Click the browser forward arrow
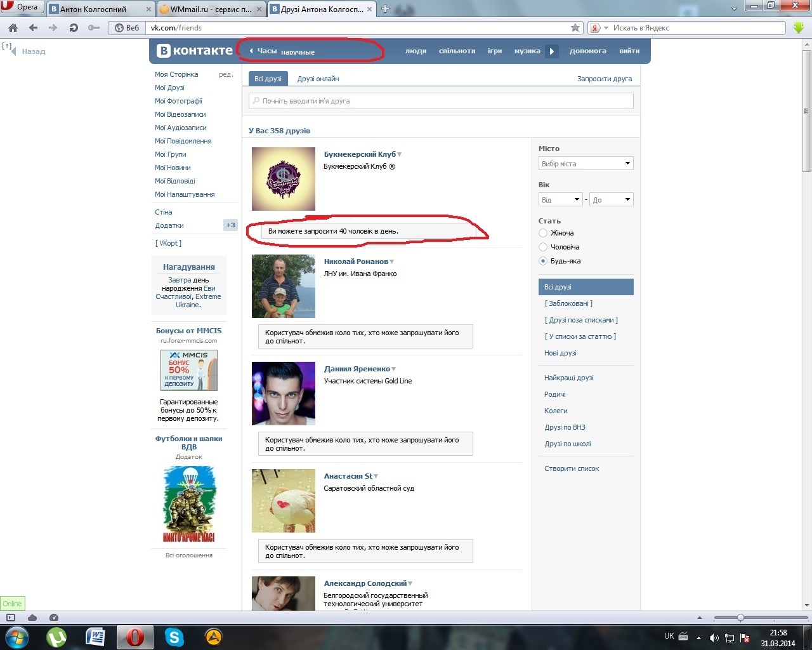 53,28
